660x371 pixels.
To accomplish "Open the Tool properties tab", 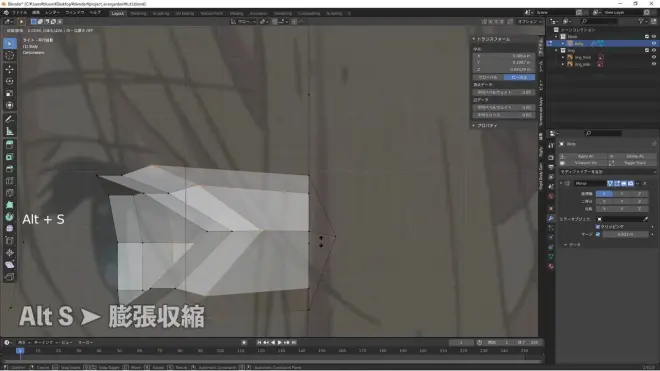I will tap(551, 145).
